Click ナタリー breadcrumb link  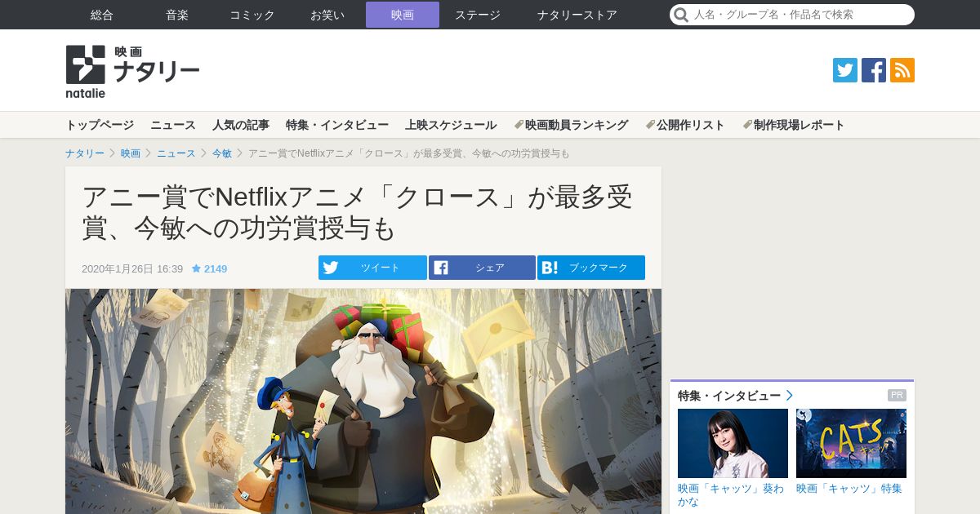tap(85, 153)
